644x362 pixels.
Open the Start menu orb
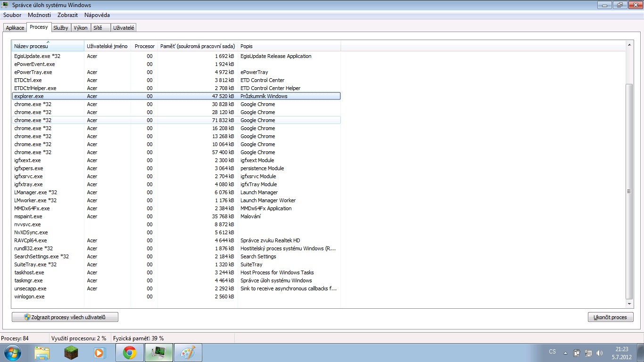11,353
